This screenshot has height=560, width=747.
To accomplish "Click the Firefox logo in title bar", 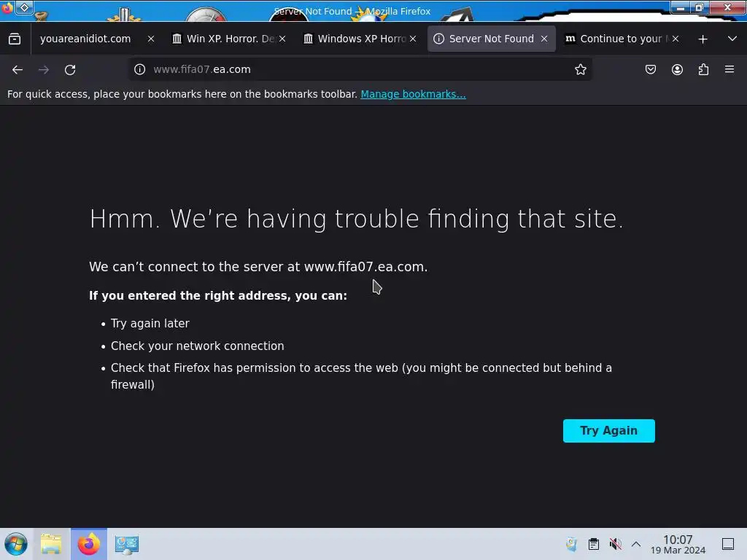I will tap(7, 8).
